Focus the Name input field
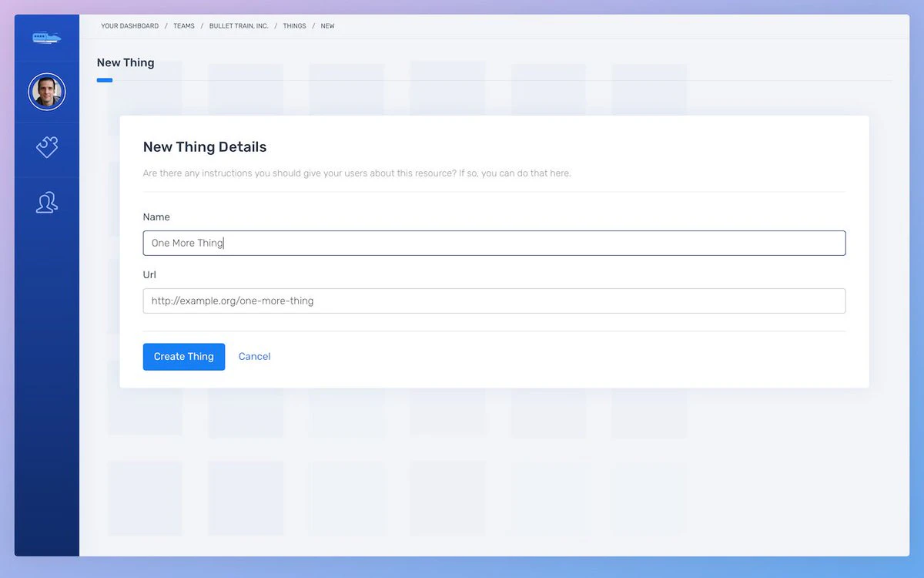Viewport: 924px width, 578px height. (x=494, y=243)
